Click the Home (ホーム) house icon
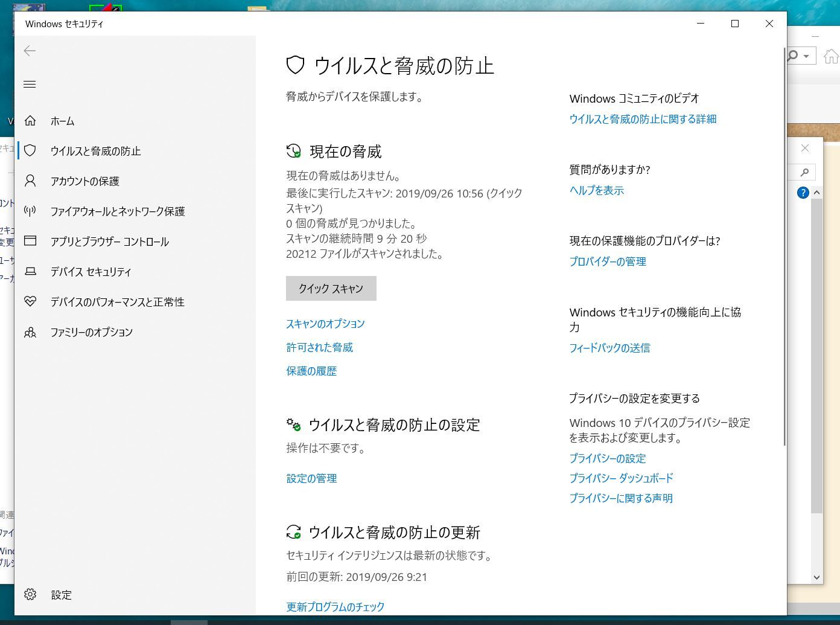The height and width of the screenshot is (625, 840). click(30, 121)
